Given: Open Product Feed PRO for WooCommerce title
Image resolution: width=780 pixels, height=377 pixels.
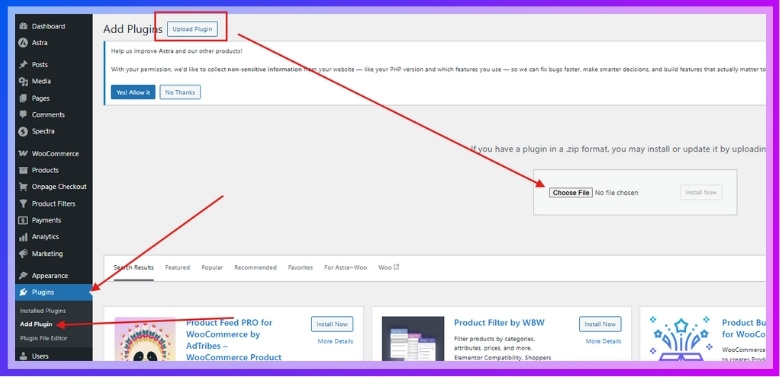Looking at the screenshot, I should [233, 340].
